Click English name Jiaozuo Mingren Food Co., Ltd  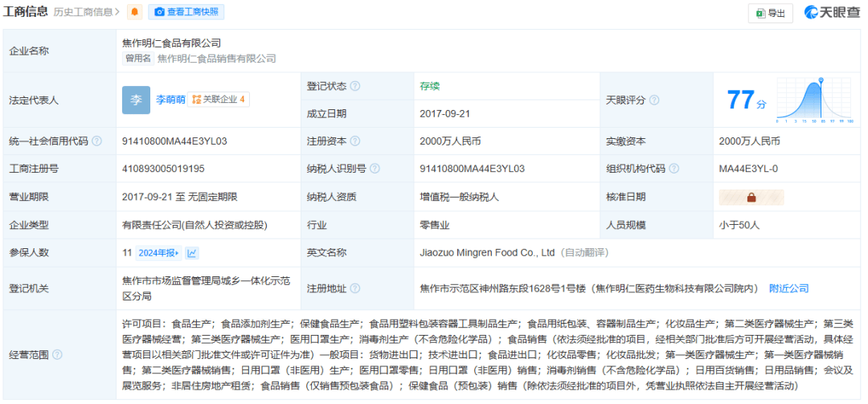tap(487, 253)
